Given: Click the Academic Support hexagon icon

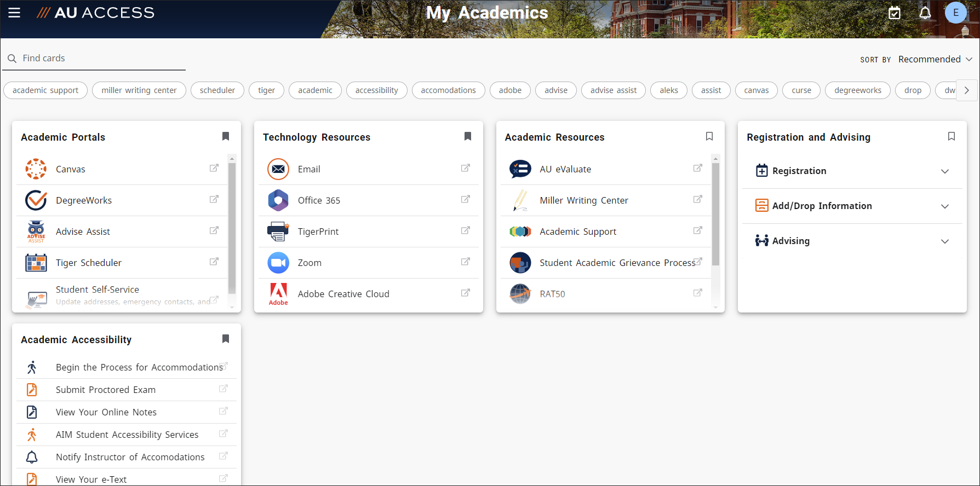Looking at the screenshot, I should click(520, 232).
